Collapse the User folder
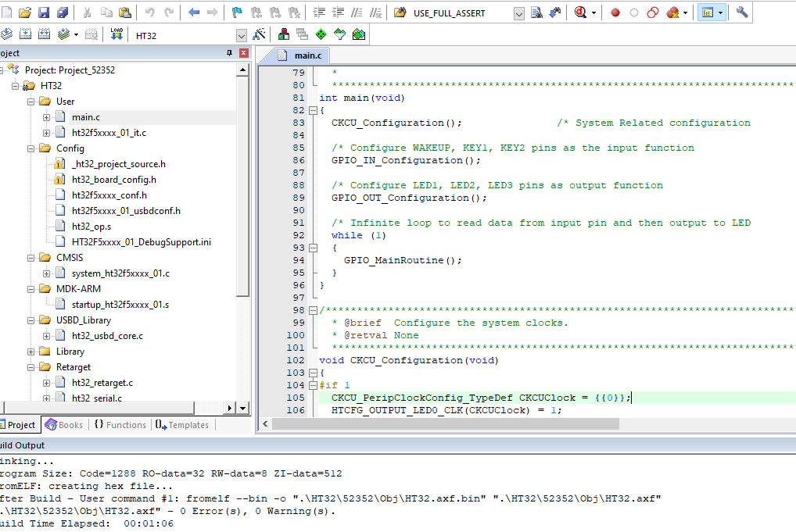This screenshot has height=532, width=796. coord(31,102)
